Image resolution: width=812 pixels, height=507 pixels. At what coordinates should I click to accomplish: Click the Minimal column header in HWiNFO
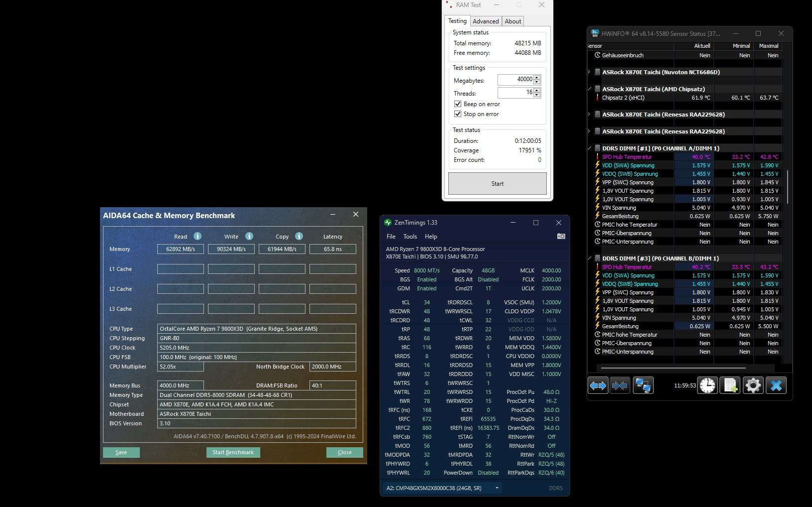click(733, 46)
